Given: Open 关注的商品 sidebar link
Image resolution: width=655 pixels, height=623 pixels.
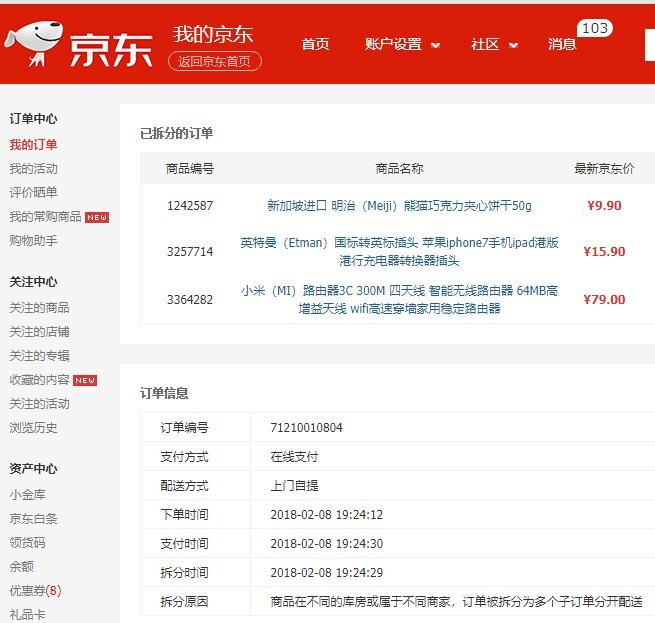Looking at the screenshot, I should 39,308.
